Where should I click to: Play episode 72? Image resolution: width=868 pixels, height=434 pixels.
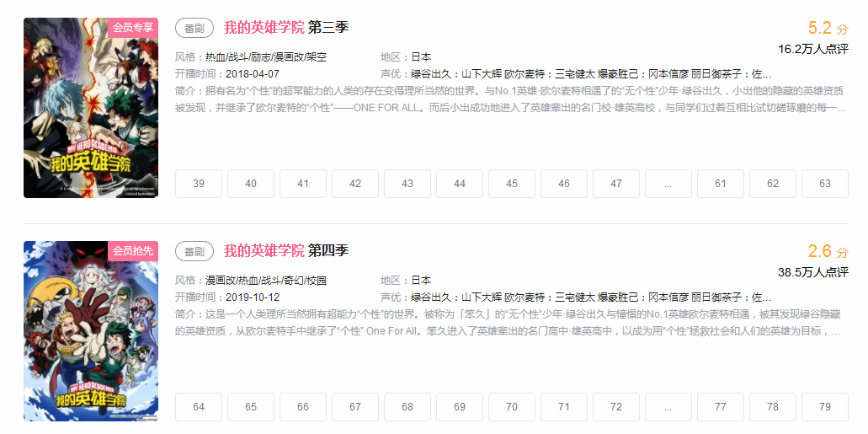[x=616, y=407]
